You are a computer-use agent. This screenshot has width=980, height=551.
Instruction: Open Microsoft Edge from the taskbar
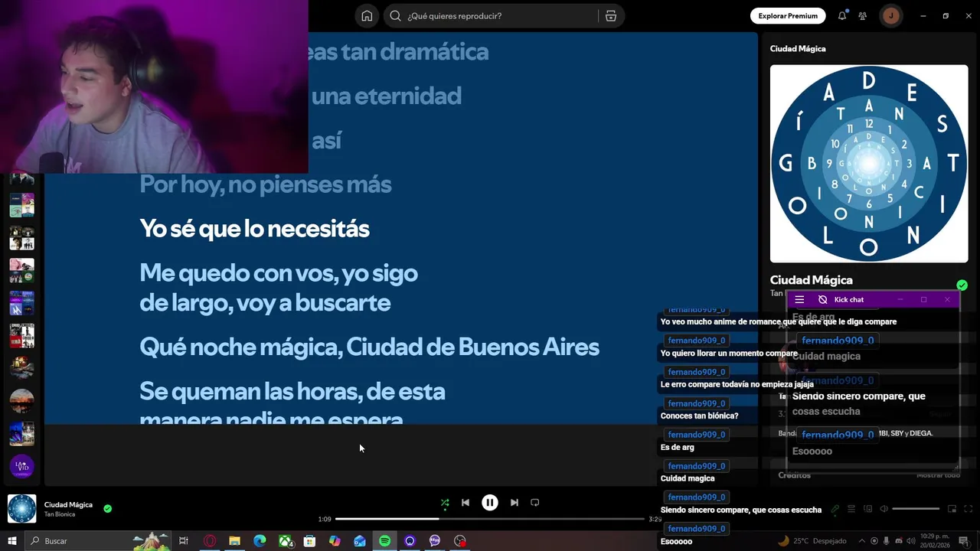(260, 541)
